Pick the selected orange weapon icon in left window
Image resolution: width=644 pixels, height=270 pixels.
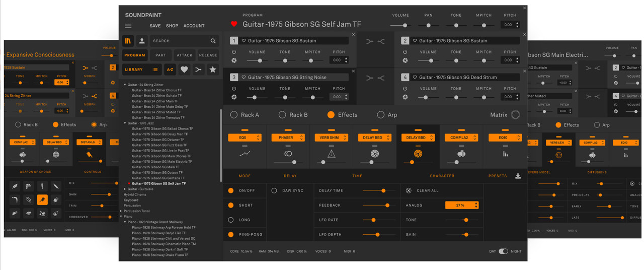coord(42,199)
